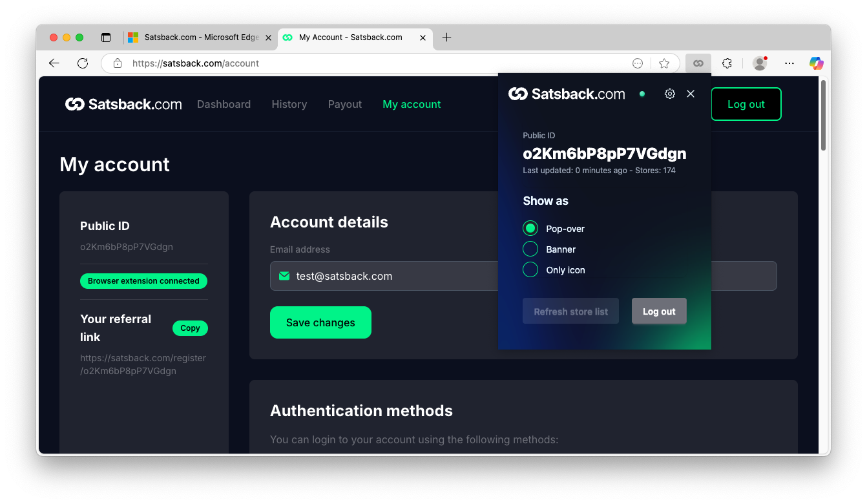View site information via the lock icon
Screen dimensions: 867x504
pyautogui.click(x=117, y=63)
